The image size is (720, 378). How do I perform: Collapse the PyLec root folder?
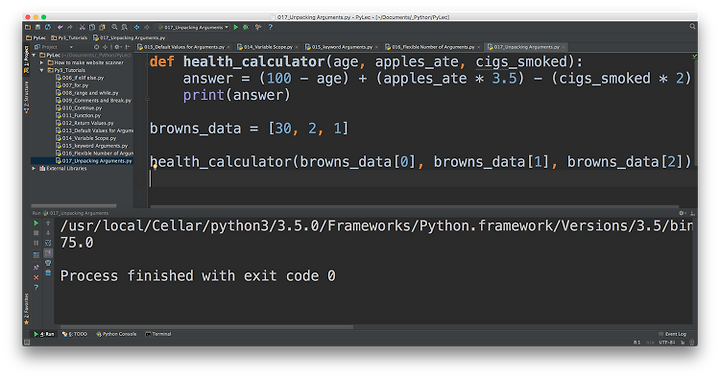coord(34,55)
